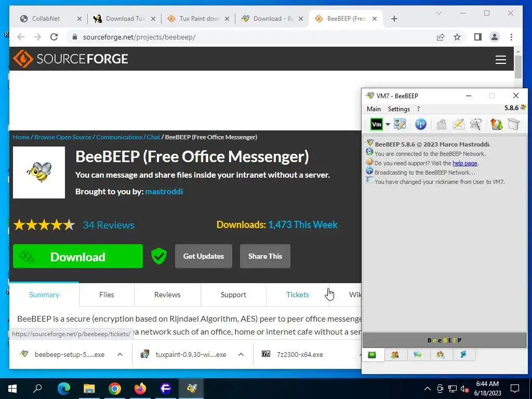The image size is (532, 399).
Task: Click the Home breadcrumb link
Action: tap(21, 137)
